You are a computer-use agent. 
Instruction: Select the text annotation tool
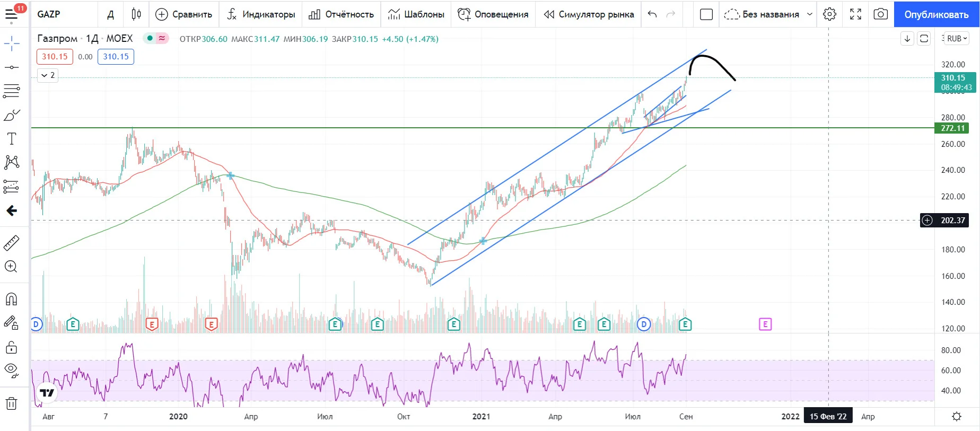pos(12,139)
